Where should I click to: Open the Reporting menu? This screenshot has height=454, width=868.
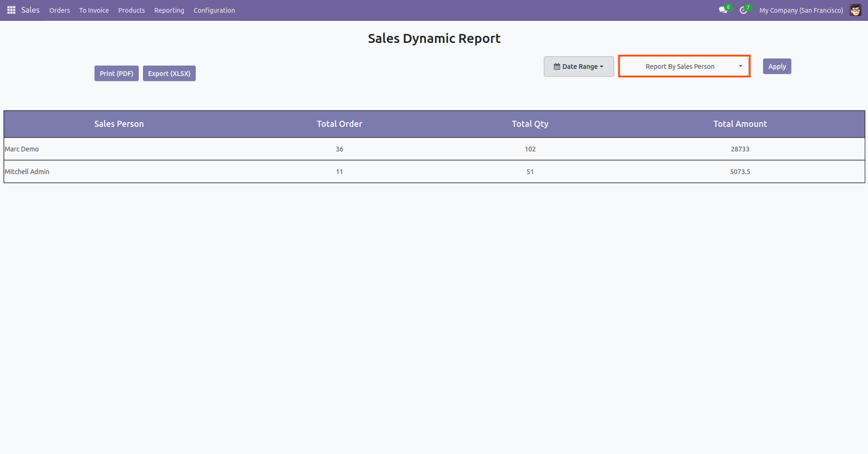click(x=169, y=10)
